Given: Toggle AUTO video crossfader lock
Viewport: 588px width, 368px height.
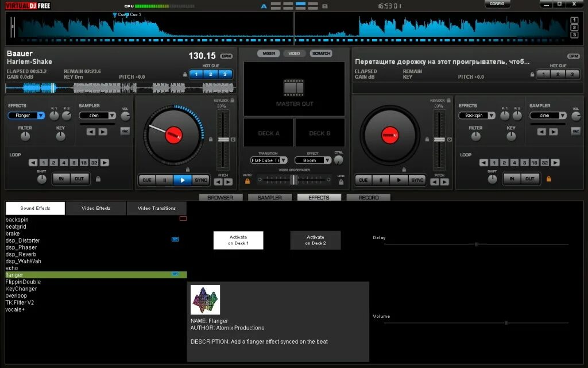Looking at the screenshot, I should 247,181.
